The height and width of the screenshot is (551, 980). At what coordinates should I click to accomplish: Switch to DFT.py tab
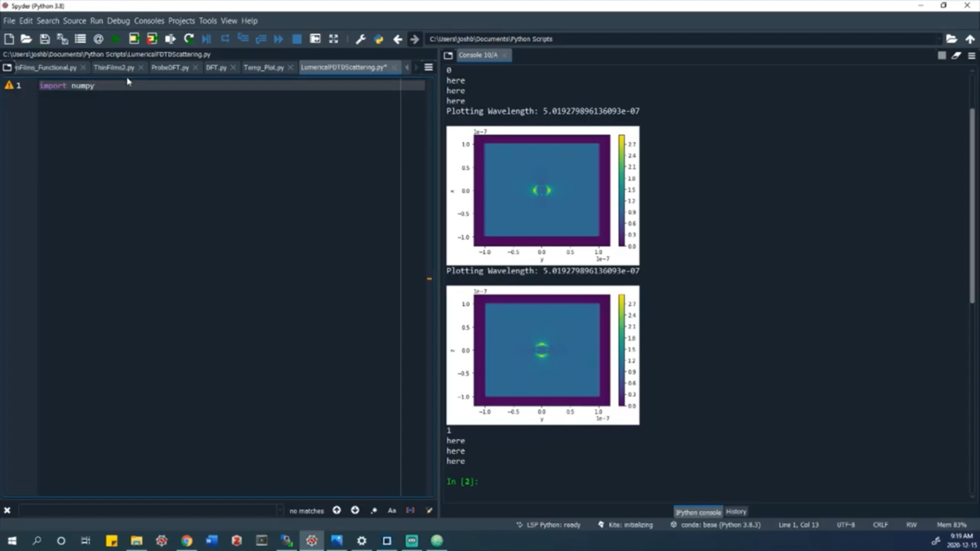216,68
